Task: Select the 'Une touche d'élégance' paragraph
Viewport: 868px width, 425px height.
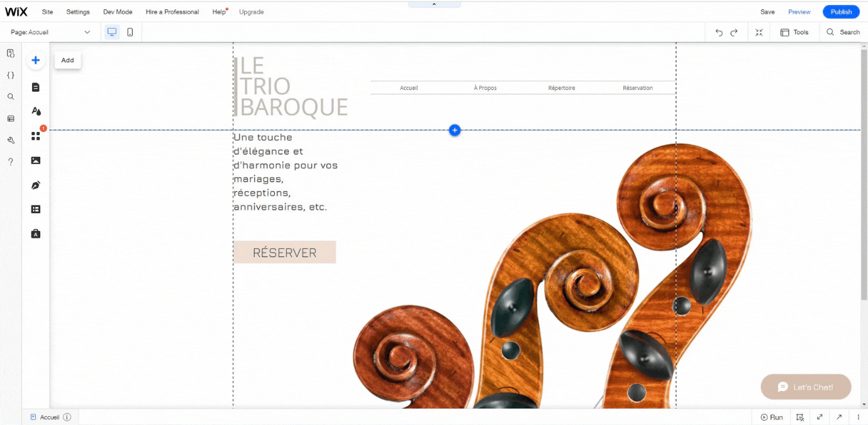Action: coord(286,172)
